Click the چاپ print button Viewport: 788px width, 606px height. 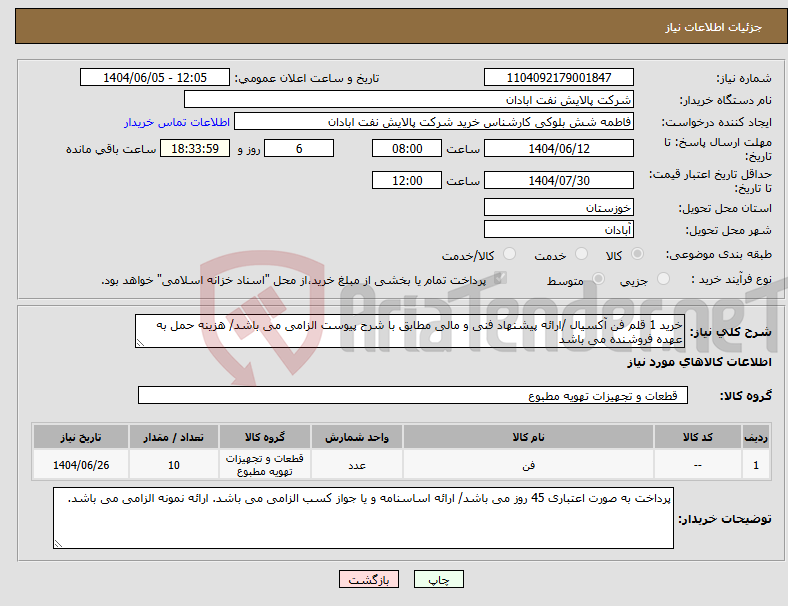(439, 579)
